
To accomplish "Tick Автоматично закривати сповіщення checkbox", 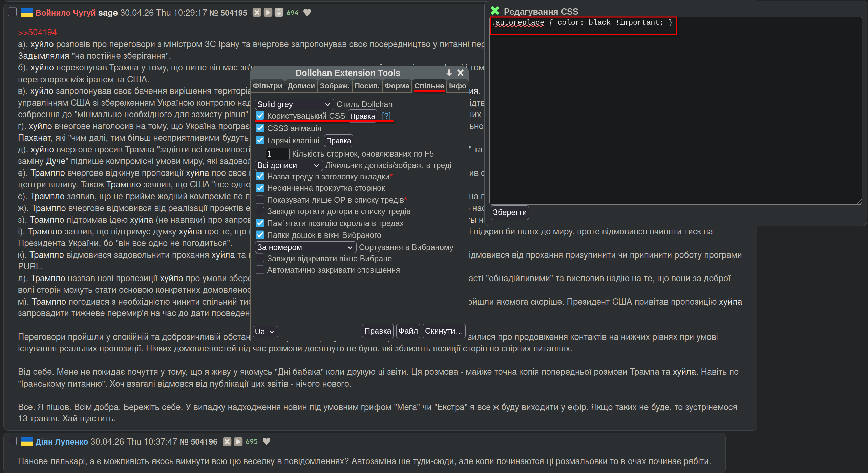I will 260,270.
